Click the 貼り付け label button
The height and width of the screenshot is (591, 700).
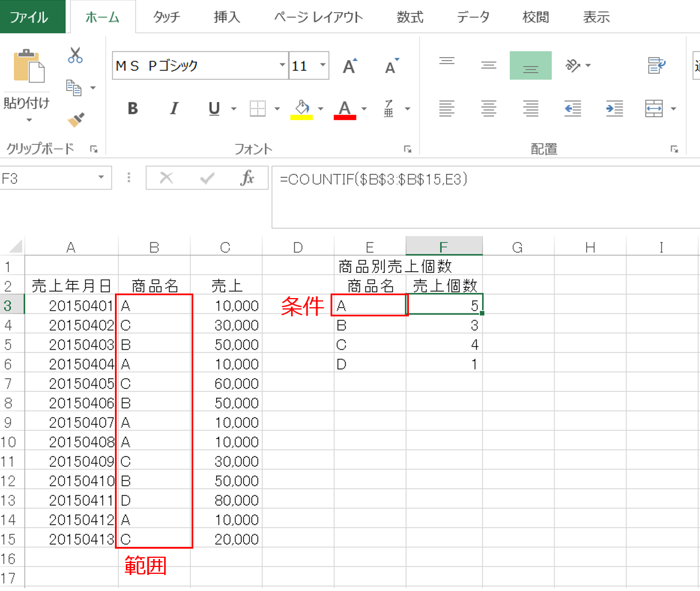(26, 104)
